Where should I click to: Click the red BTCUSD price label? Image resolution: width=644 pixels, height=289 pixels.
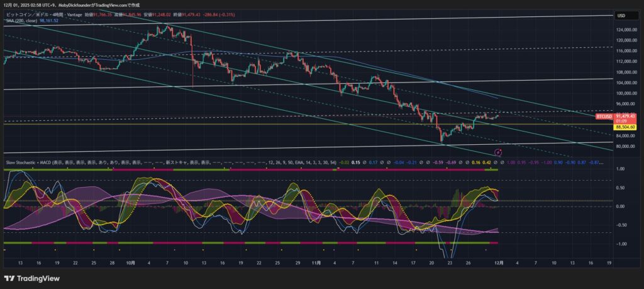(x=604, y=116)
